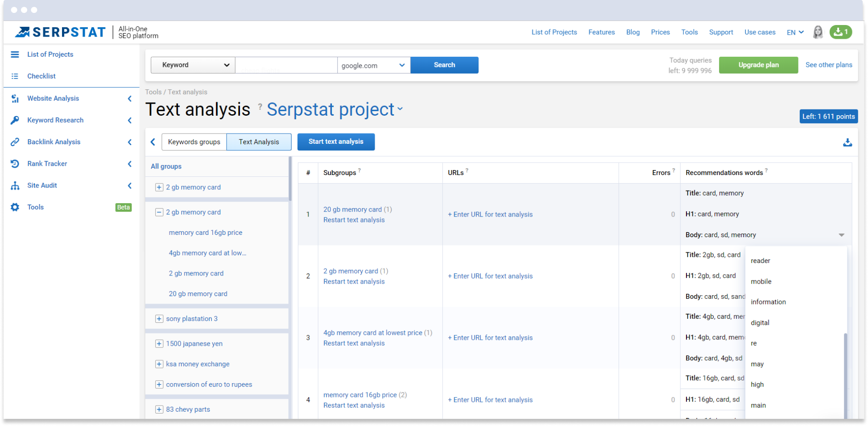Screen dimensions: 868x426
Task: Click the green Upgrade plan button
Action: pos(758,65)
